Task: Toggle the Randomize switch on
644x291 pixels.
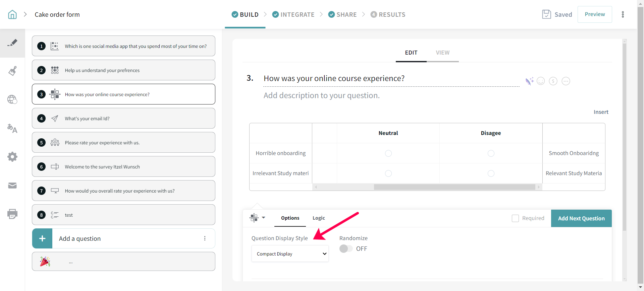Action: click(346, 249)
